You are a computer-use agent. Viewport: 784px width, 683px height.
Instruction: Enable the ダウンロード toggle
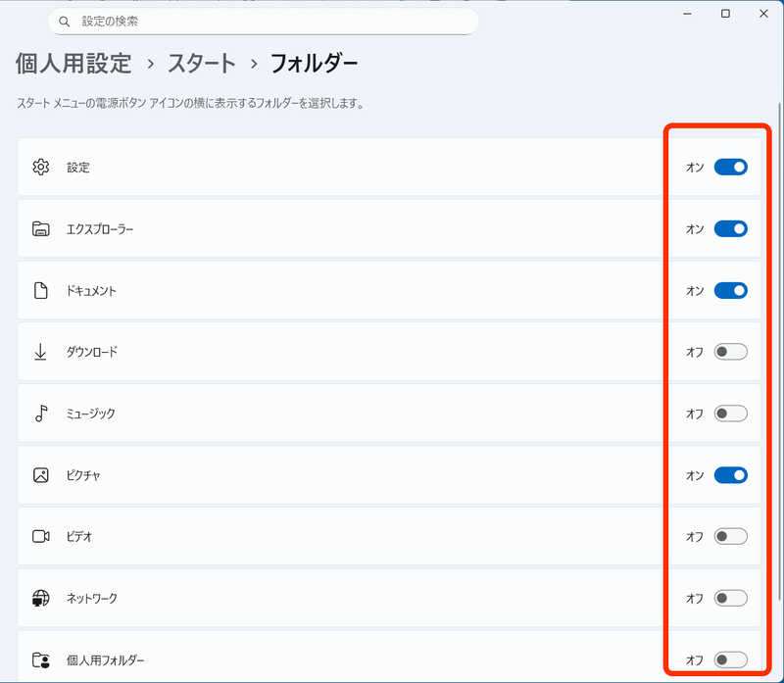pyautogui.click(x=733, y=352)
